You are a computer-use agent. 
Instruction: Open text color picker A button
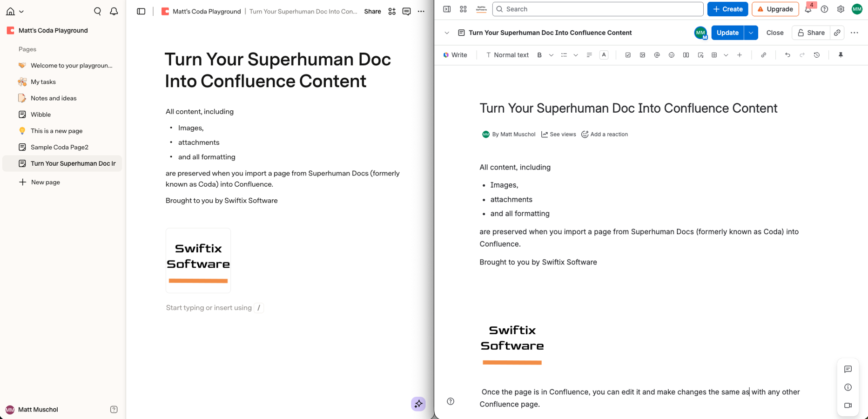pyautogui.click(x=604, y=55)
